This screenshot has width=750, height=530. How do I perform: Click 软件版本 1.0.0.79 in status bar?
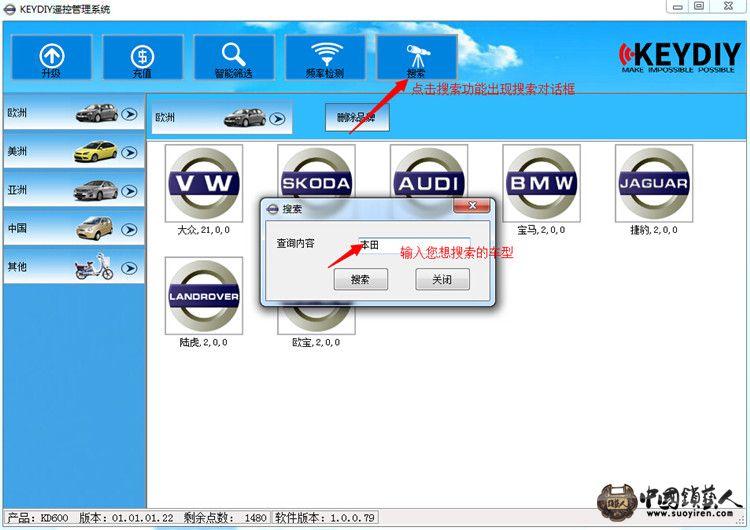click(x=325, y=518)
